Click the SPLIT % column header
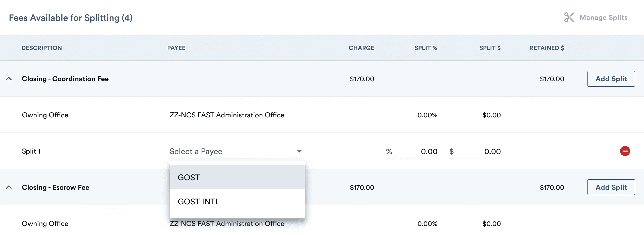 pos(426,48)
